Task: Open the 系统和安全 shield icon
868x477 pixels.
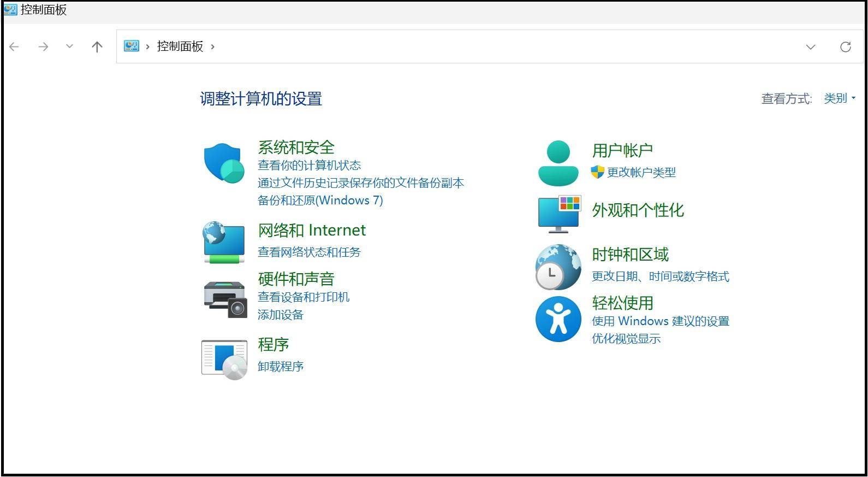Action: tap(224, 163)
